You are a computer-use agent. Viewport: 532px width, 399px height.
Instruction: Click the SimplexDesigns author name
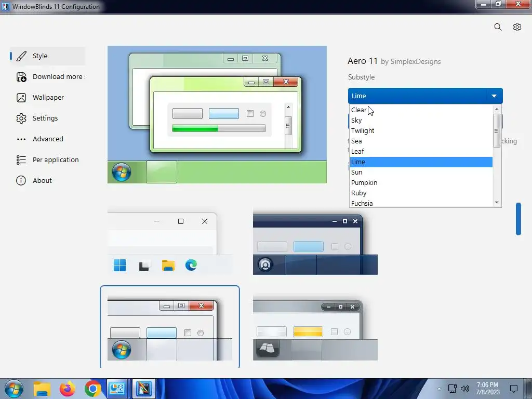click(416, 62)
